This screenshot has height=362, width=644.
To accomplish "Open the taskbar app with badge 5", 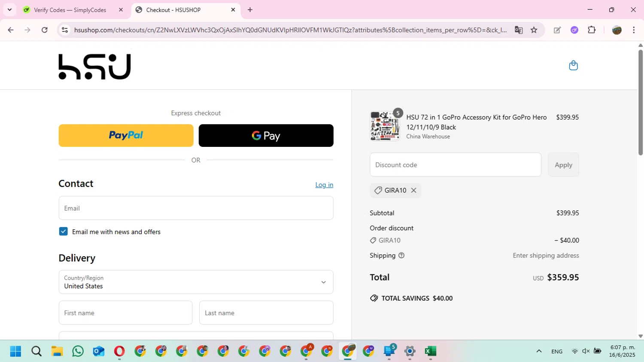I will coord(389,351).
